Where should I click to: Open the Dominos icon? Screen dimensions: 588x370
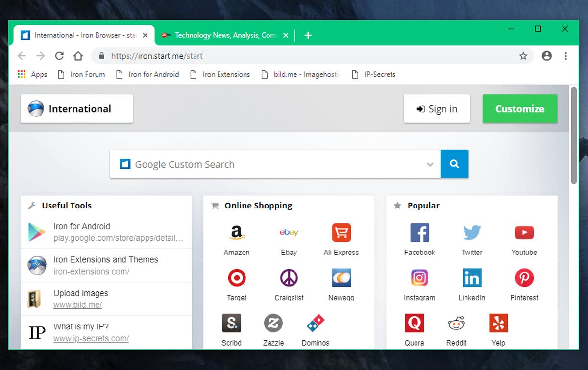coord(316,323)
